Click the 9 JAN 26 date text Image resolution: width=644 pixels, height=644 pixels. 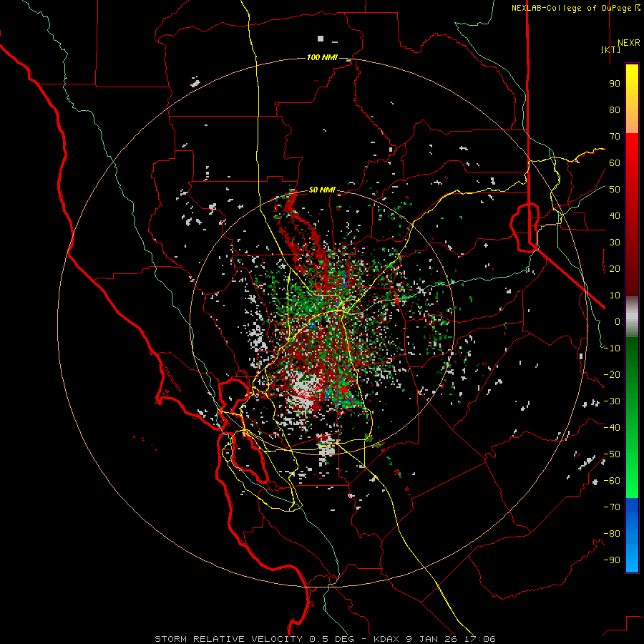(x=431, y=639)
